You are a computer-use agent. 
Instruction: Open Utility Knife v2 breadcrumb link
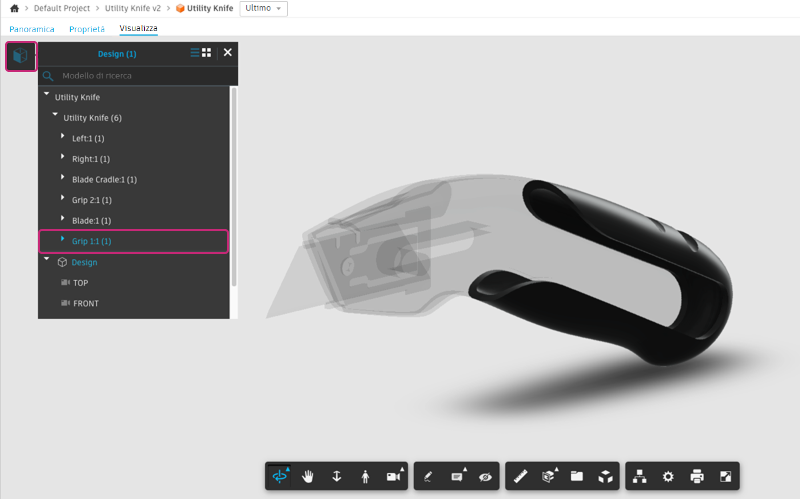pyautogui.click(x=133, y=8)
